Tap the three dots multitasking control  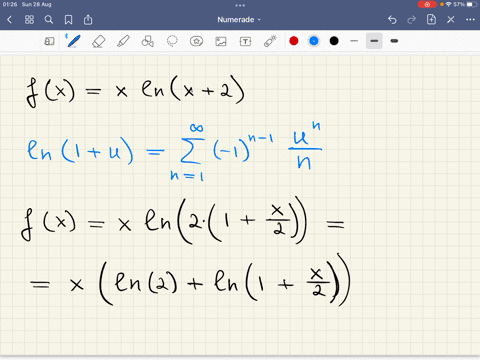(240, 5)
